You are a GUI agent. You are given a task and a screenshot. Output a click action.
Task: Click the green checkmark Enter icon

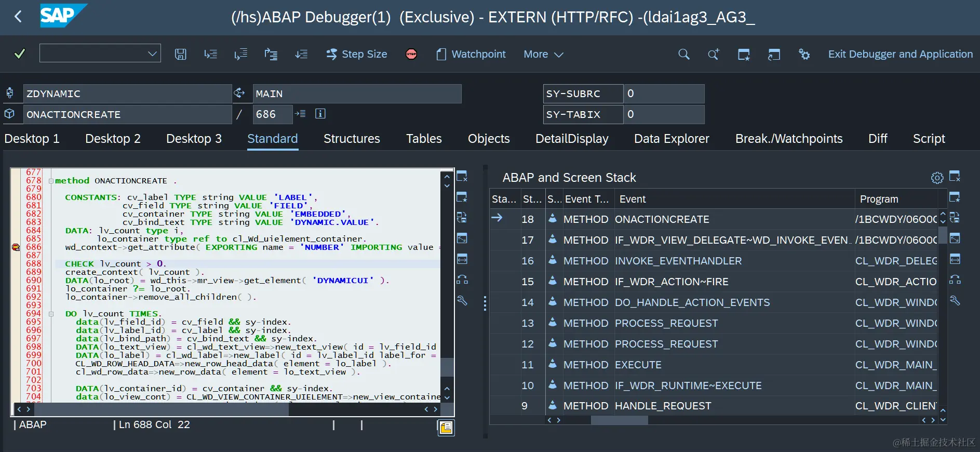pos(20,54)
